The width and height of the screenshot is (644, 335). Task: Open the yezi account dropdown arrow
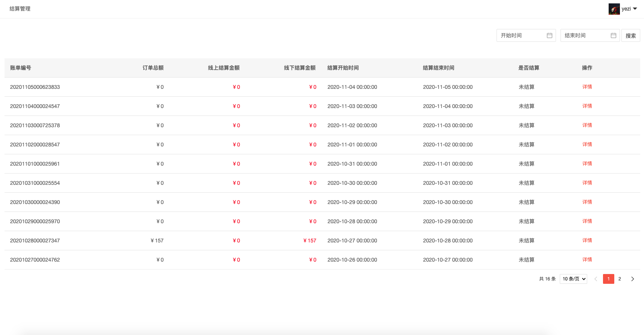(x=635, y=9)
